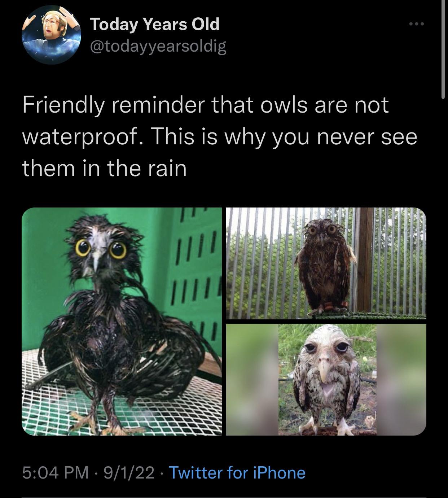This screenshot has height=498, width=448.
Task: Click the 9/1/22 date text
Action: tap(129, 472)
